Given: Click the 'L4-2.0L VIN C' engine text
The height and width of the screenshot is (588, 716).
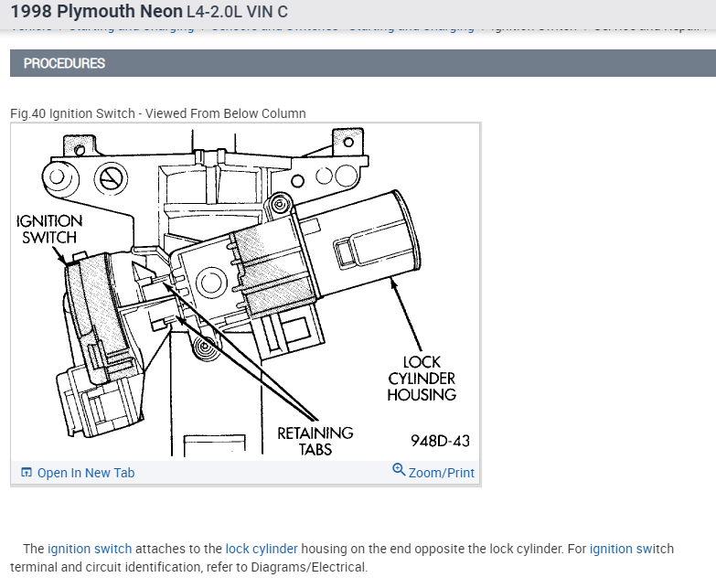Looking at the screenshot, I should [x=237, y=12].
